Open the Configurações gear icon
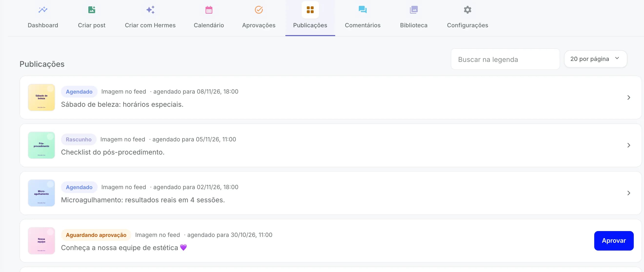 click(467, 10)
